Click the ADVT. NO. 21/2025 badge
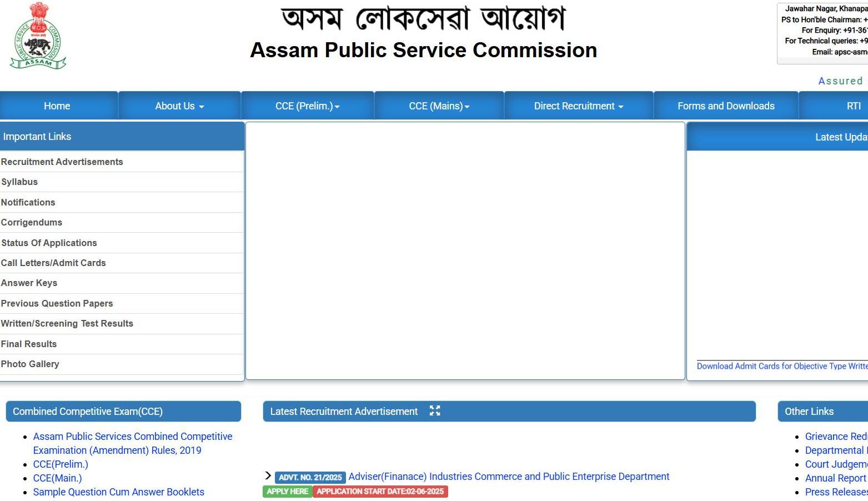The height and width of the screenshot is (501, 868). [x=310, y=477]
